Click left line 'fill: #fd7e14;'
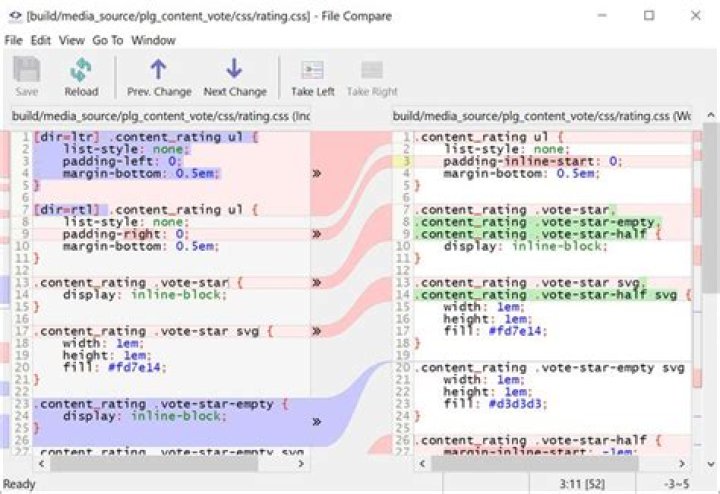 click(114, 367)
